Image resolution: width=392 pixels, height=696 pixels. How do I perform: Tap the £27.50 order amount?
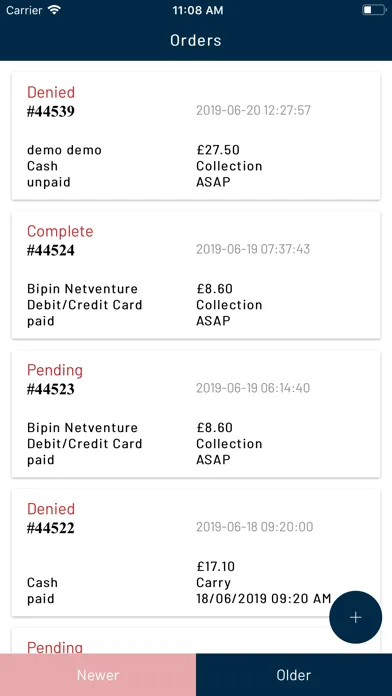[218, 150]
